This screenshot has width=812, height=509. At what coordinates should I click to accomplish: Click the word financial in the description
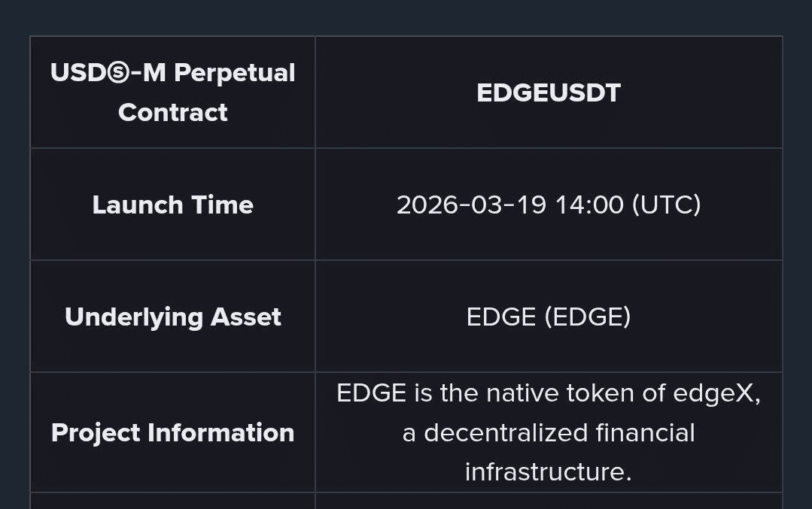[x=646, y=433]
